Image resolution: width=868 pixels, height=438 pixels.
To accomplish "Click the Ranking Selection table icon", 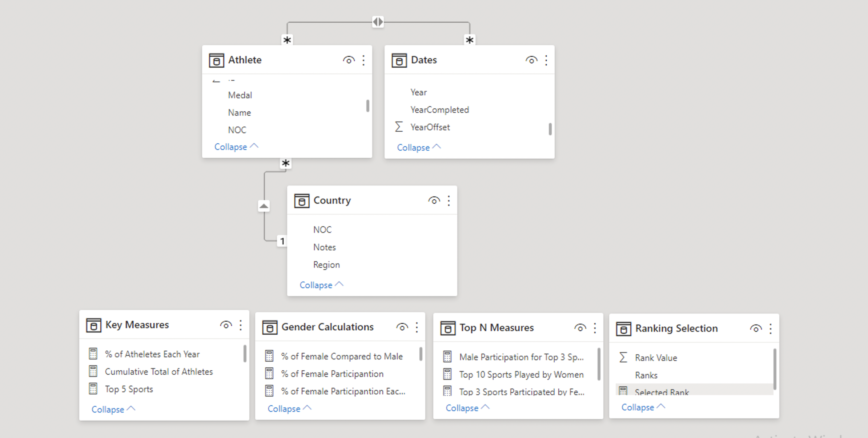I will (623, 329).
